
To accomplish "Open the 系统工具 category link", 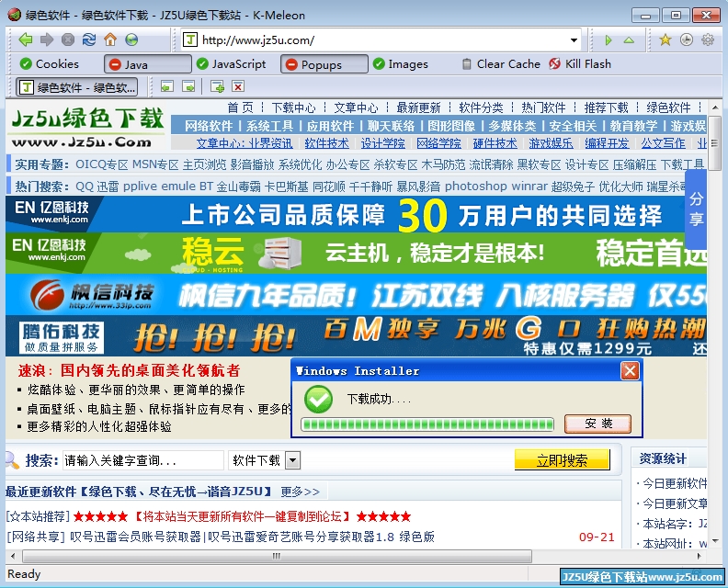I will 269,126.
